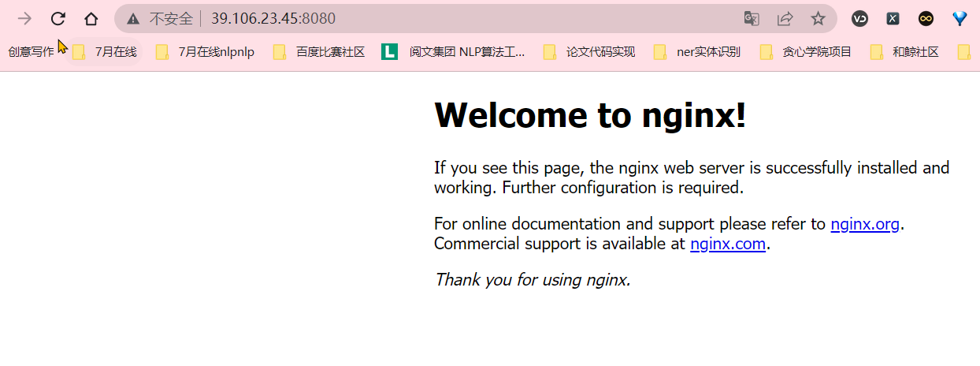Bookmark this page with the star icon

tap(818, 18)
